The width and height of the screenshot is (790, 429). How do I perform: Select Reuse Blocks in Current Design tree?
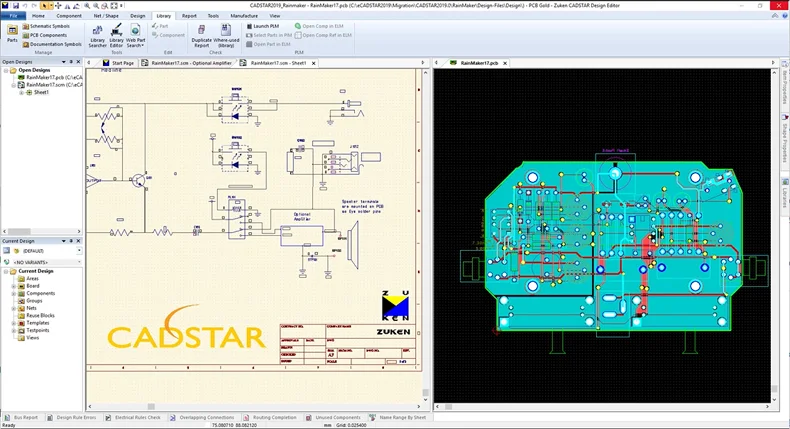pyautogui.click(x=40, y=316)
